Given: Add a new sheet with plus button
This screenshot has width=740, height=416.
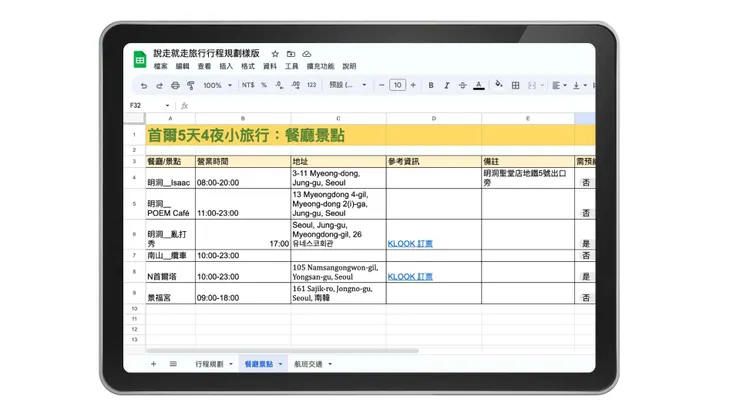Looking at the screenshot, I should point(153,364).
